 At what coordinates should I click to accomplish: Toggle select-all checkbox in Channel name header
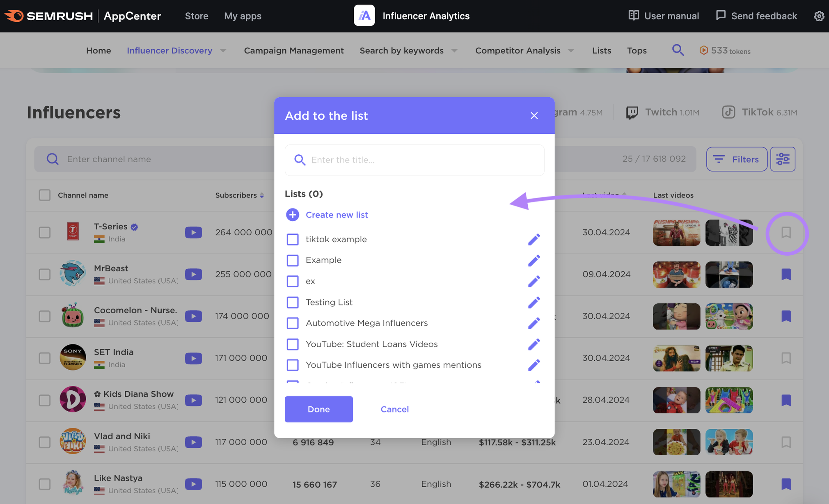click(x=44, y=195)
